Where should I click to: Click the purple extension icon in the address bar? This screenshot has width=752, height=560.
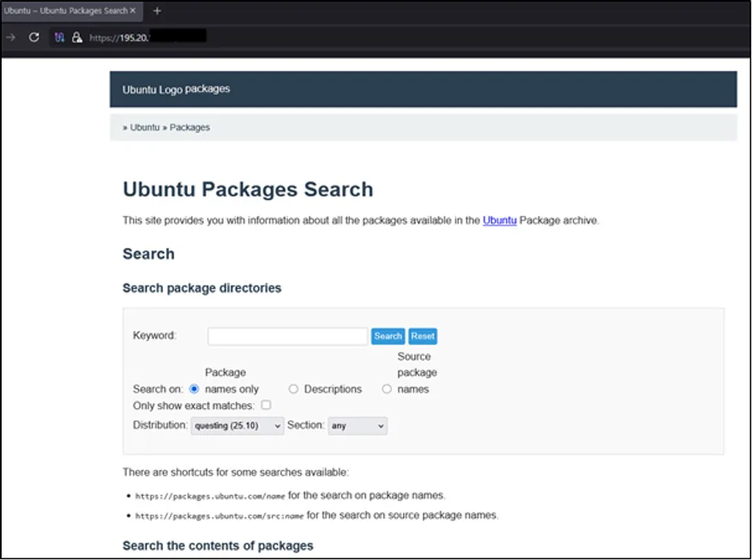(59, 38)
